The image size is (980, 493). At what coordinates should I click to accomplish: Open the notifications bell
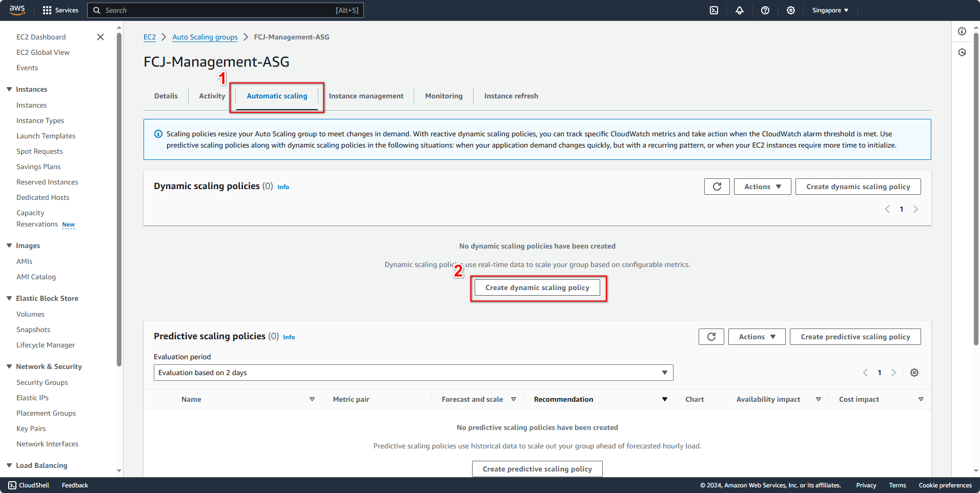click(x=740, y=10)
